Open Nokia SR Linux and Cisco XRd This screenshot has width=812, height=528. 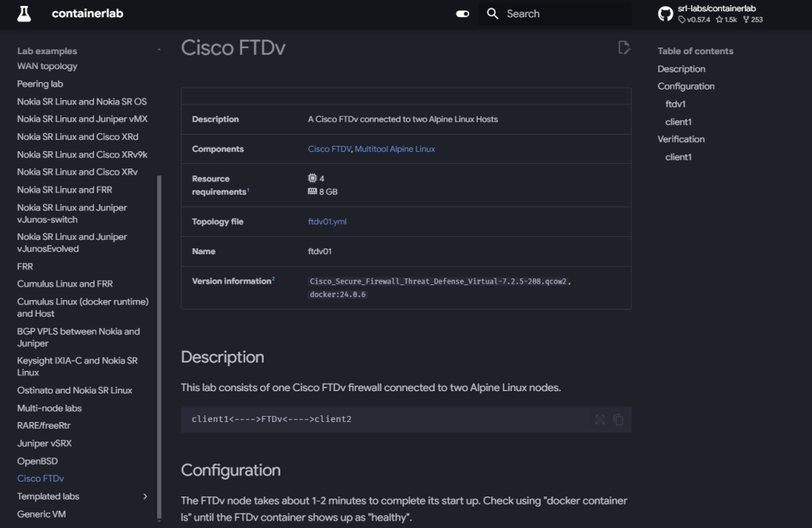pos(77,137)
